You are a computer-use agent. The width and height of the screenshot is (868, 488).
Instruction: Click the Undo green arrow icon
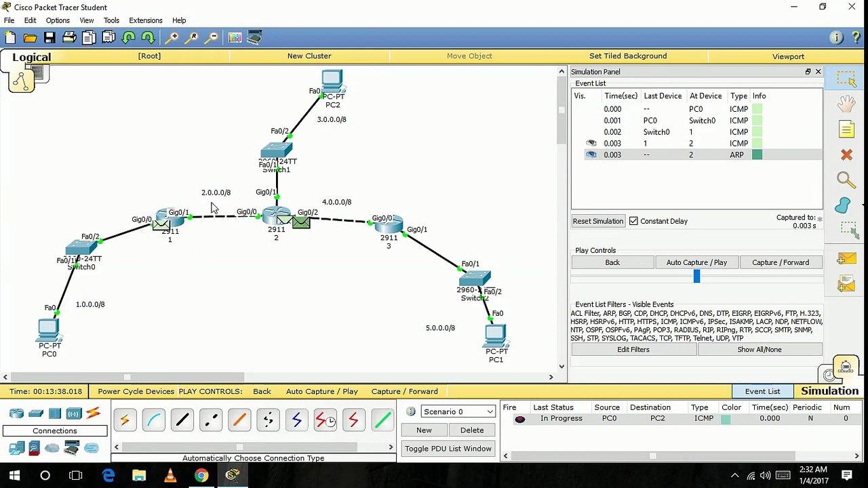pyautogui.click(x=128, y=38)
